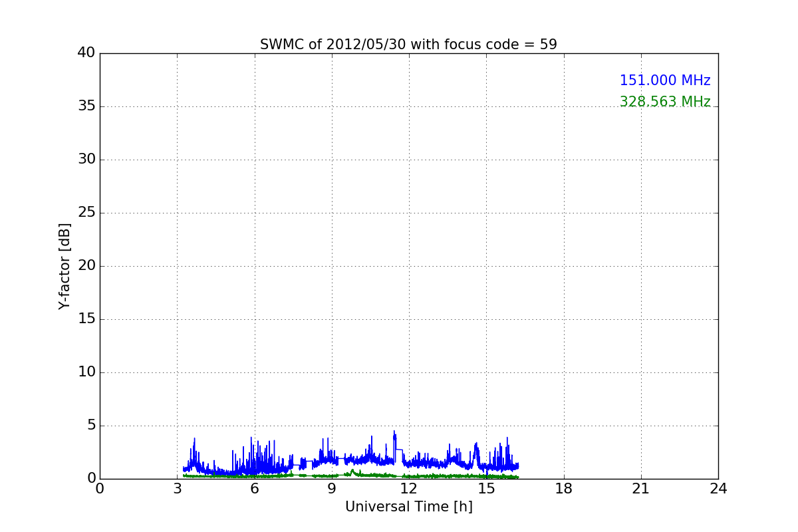The width and height of the screenshot is (798, 532).
Task: Click the plot title 'SWMC of 2012/05/30'
Action: pos(334,45)
